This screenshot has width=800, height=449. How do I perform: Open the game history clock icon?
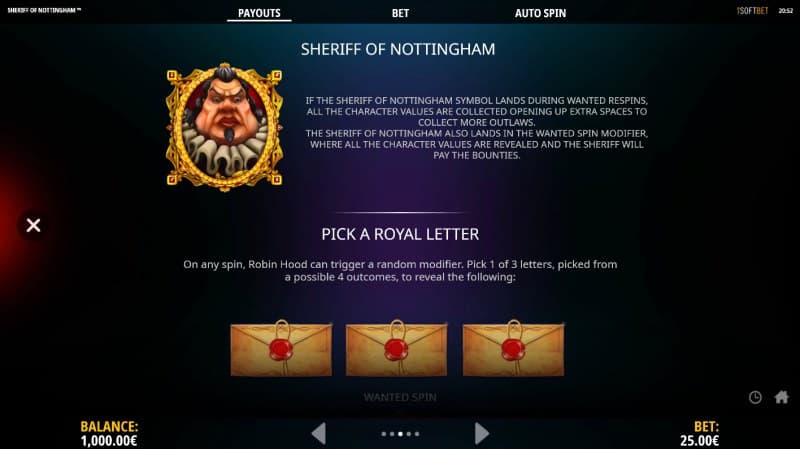tap(755, 397)
